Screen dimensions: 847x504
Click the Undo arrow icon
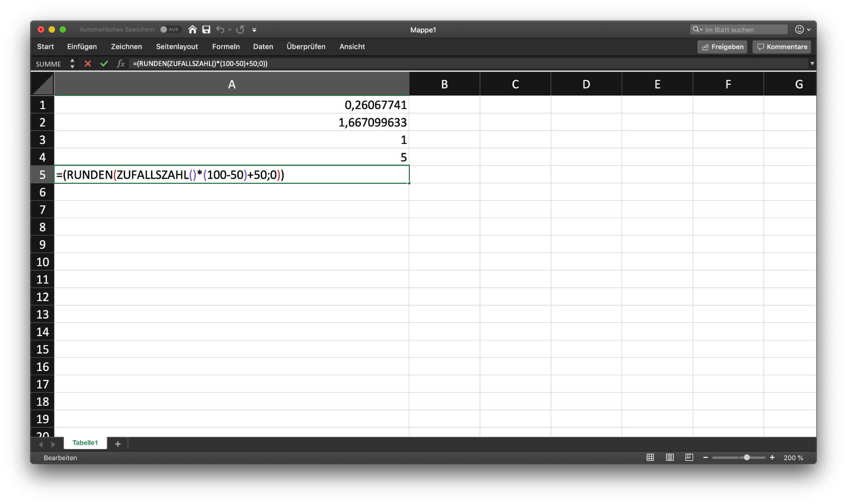click(220, 30)
